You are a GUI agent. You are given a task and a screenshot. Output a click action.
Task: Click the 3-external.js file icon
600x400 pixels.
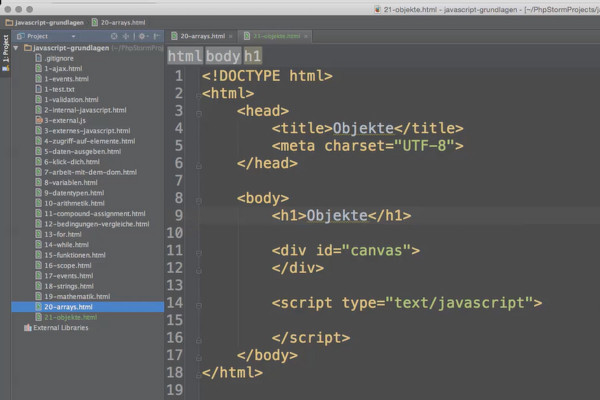point(39,120)
